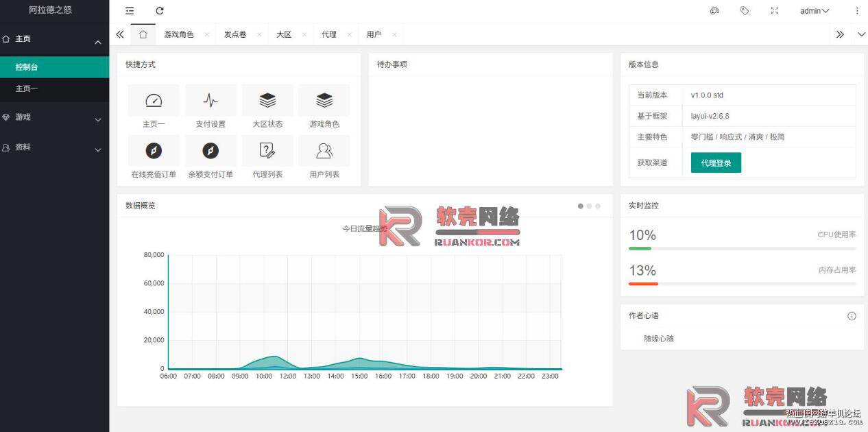Close the 代理 tab

(x=349, y=34)
